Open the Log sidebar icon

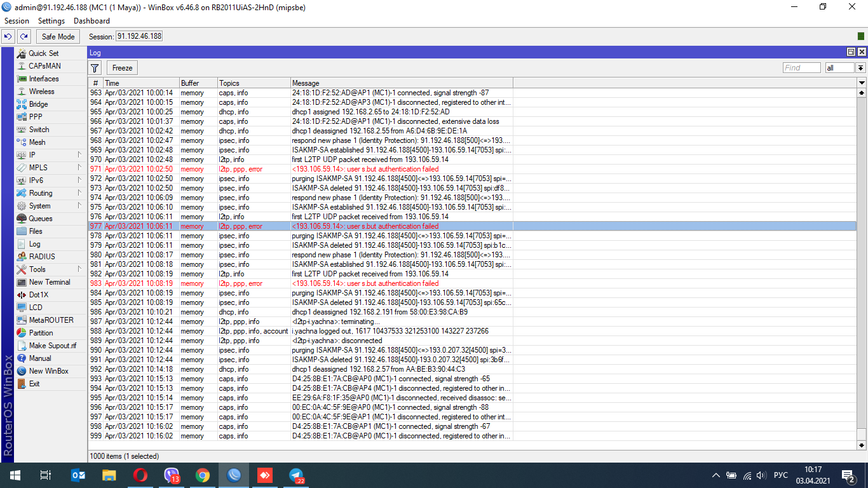(22, 244)
